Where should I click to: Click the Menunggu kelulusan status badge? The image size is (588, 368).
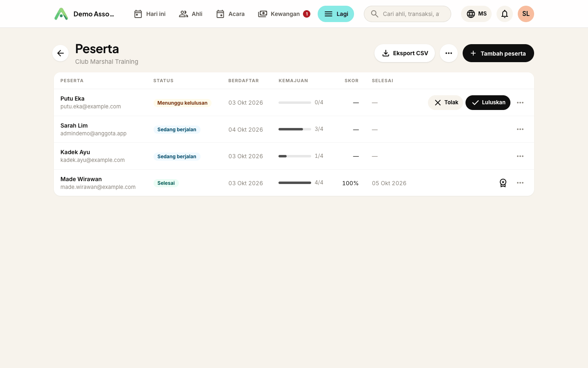point(183,103)
